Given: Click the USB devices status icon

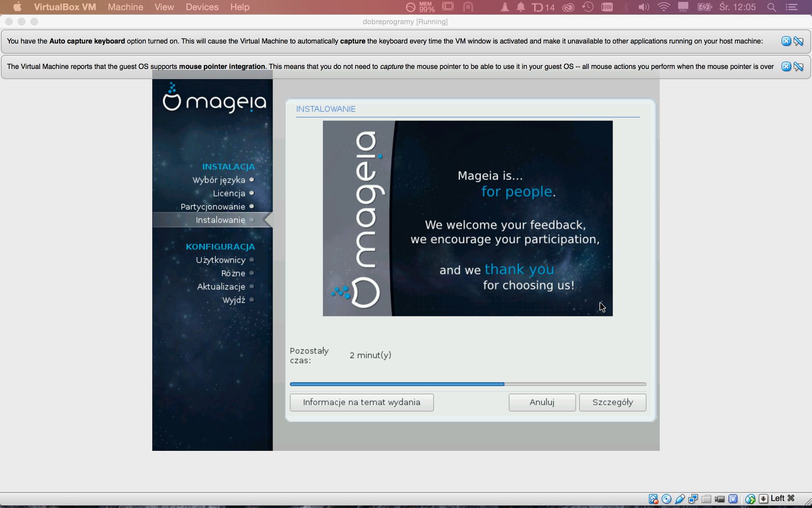Looking at the screenshot, I should pyautogui.click(x=680, y=499).
